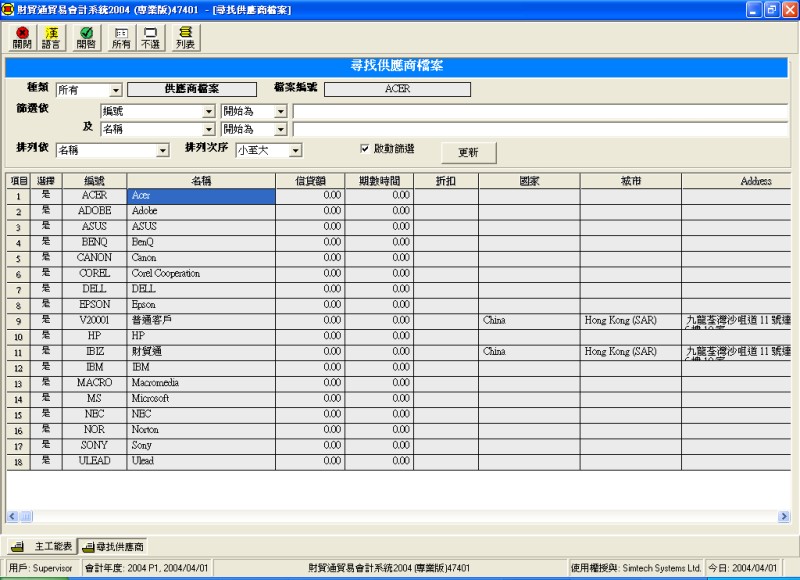The width and height of the screenshot is (800, 580).
Task: Open the 排列依 sort-by dropdown
Action: [163, 150]
